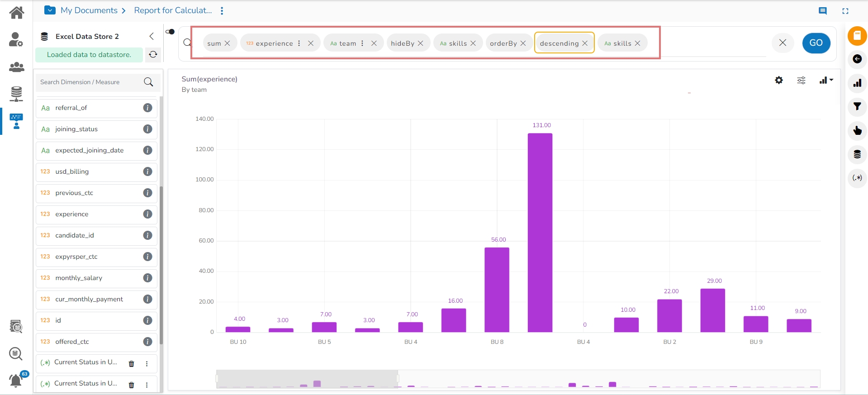Open more options for second Current Status field
Image resolution: width=868 pixels, height=395 pixels.
click(x=147, y=385)
